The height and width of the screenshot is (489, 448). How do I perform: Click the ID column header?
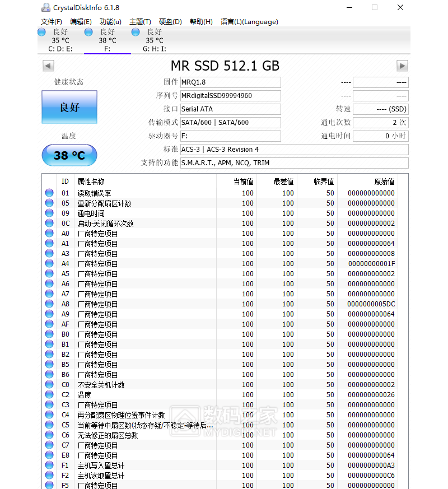[x=65, y=181]
